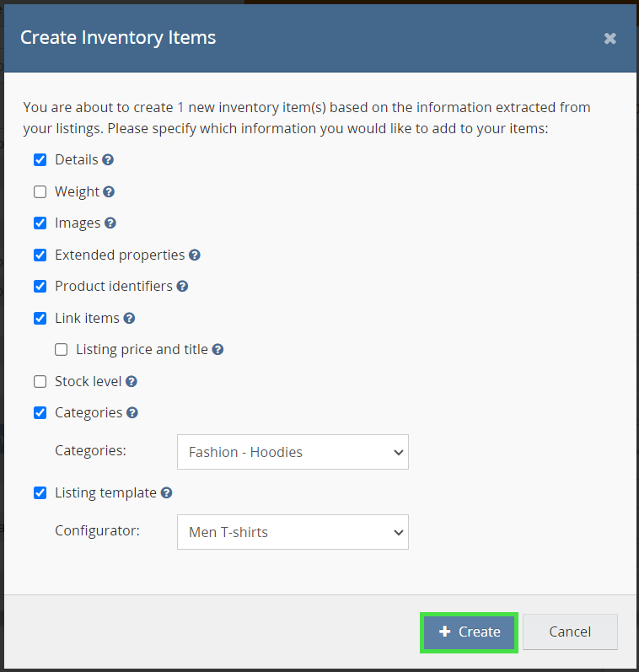Screen dimensions: 639x672
Task: Click the help icon next to Link items
Action: 129,319
